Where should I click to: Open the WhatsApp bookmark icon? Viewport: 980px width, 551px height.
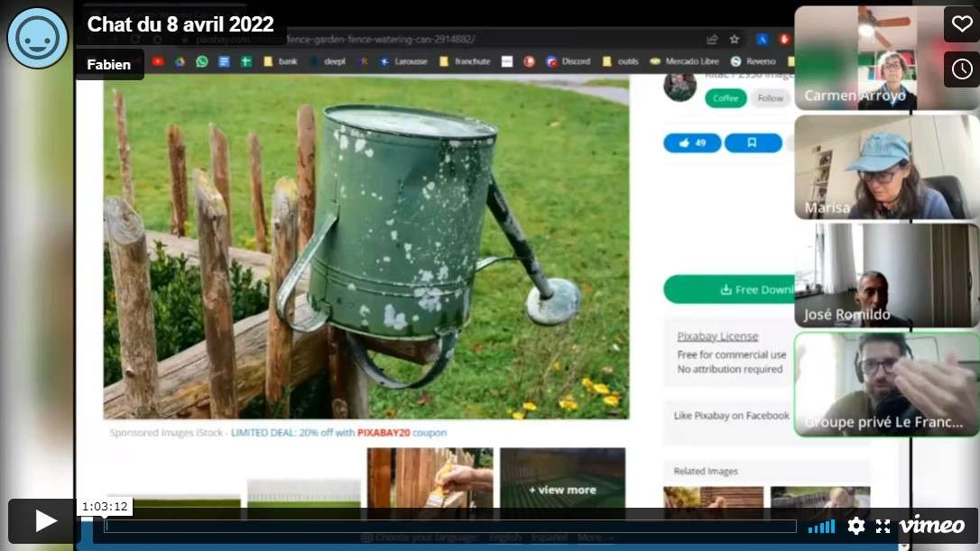coord(201,61)
